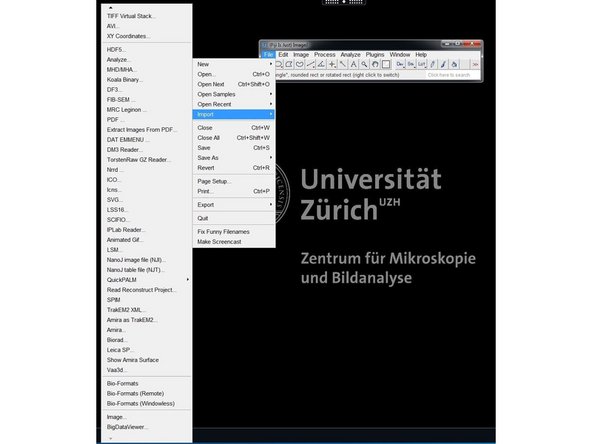Expand the Open Samples submenu
This screenshot has height=444, width=592.
tap(234, 94)
